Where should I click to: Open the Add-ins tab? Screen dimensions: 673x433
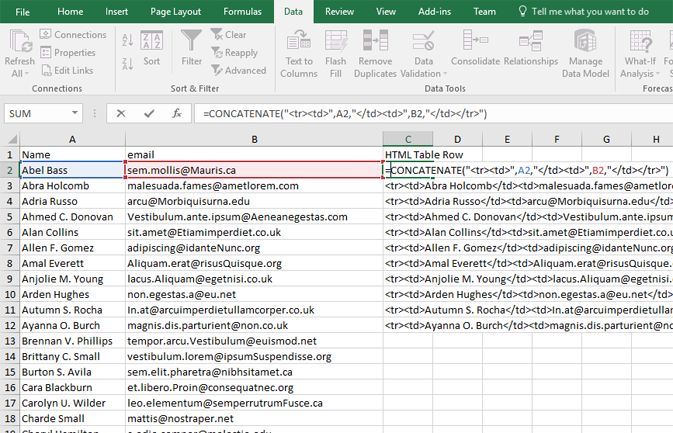coord(434,12)
